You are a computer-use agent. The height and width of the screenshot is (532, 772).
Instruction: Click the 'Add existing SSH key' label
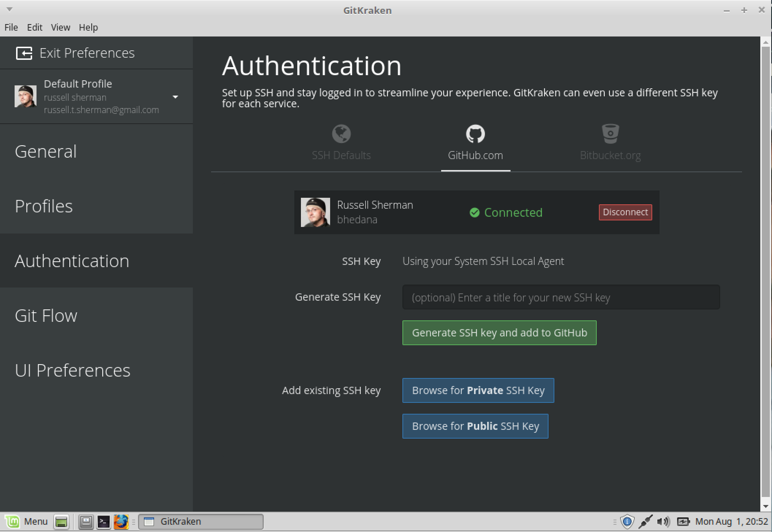(x=331, y=390)
